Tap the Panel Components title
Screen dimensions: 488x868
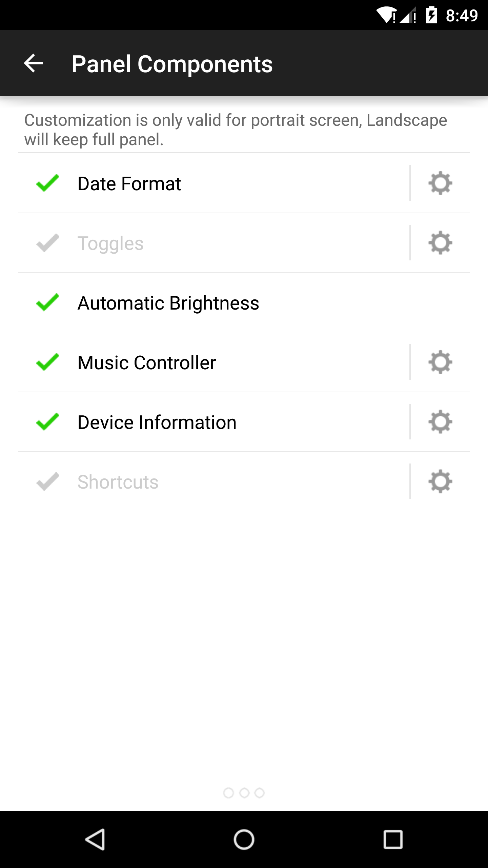point(172,64)
